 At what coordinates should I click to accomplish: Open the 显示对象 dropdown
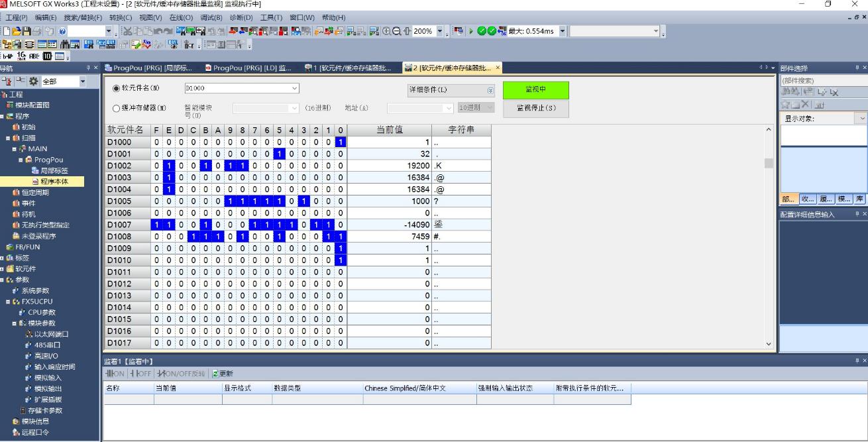[861, 119]
